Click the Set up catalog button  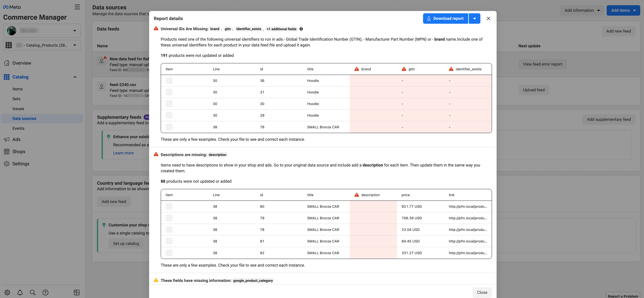[126, 244]
